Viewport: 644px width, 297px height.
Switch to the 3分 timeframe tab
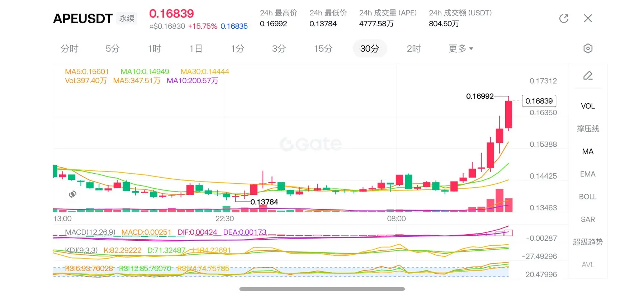[279, 48]
